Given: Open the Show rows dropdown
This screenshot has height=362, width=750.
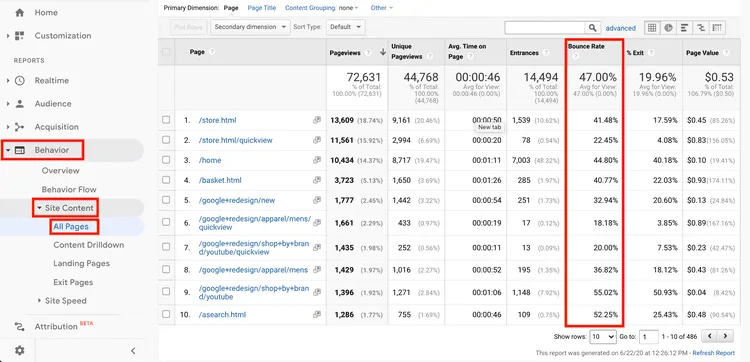Looking at the screenshot, I should click(603, 337).
